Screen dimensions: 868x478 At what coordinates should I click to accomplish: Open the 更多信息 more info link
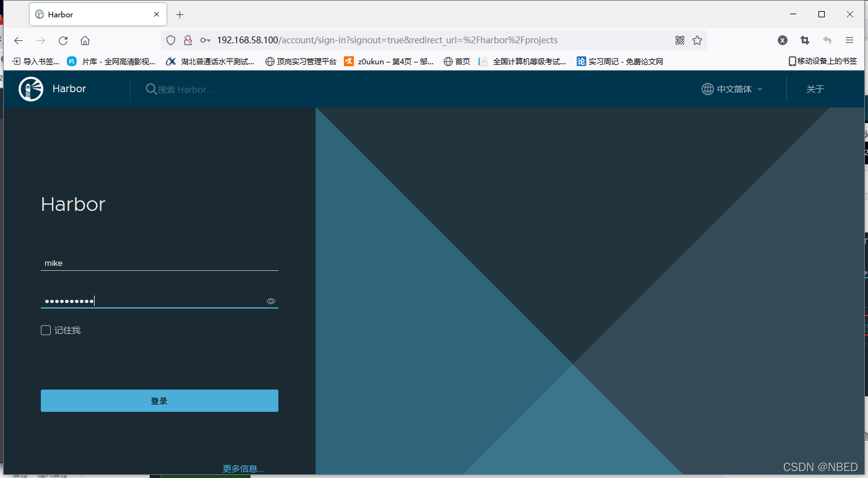tap(243, 469)
